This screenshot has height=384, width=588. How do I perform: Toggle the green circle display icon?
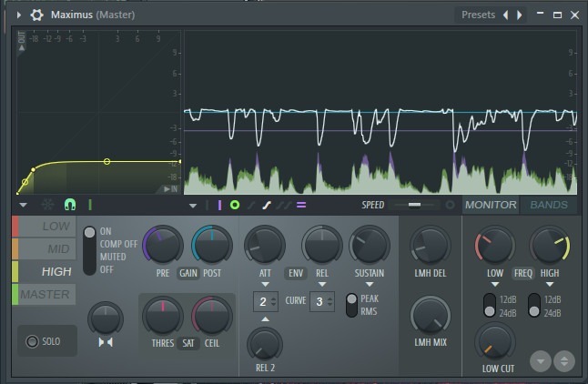click(x=235, y=205)
